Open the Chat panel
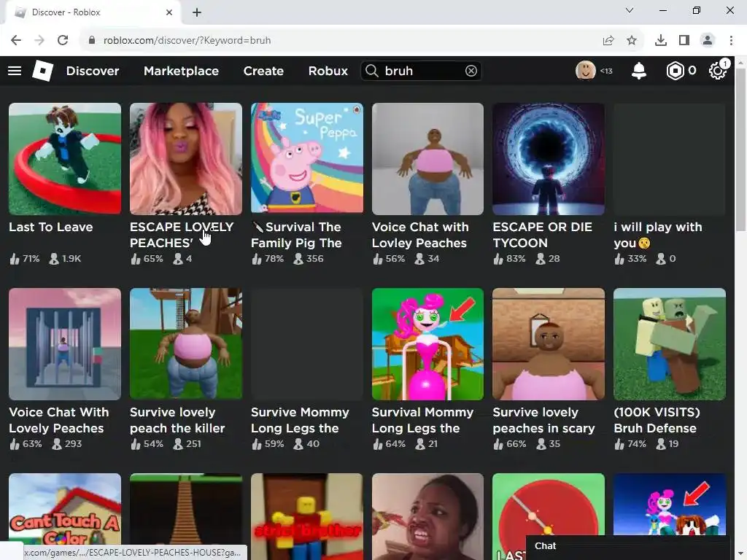This screenshot has width=747, height=560. pyautogui.click(x=628, y=547)
